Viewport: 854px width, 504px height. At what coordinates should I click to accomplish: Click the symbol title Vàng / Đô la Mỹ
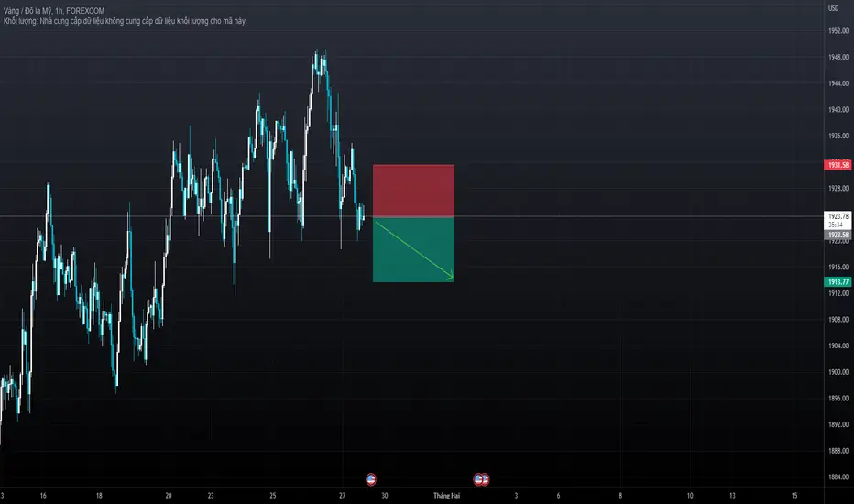[x=27, y=10]
